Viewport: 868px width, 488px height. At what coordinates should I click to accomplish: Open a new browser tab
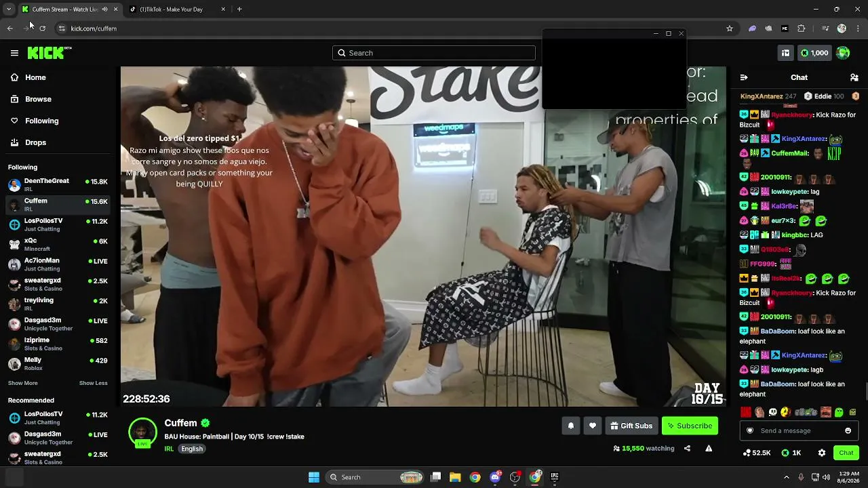[239, 9]
